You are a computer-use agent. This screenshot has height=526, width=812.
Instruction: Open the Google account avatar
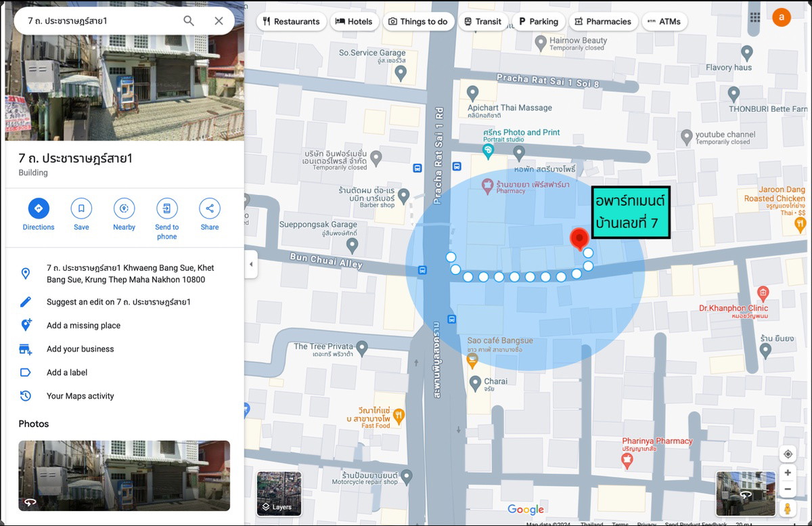pyautogui.click(x=782, y=18)
